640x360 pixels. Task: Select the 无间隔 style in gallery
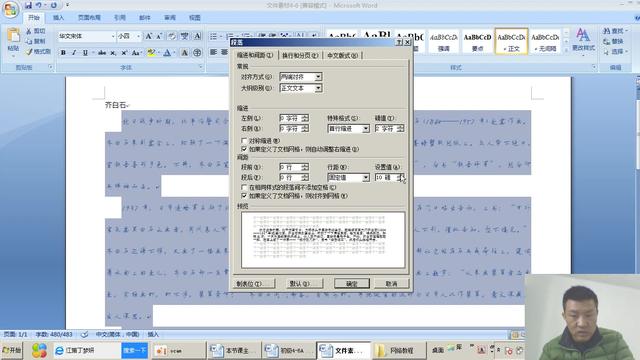click(x=545, y=41)
